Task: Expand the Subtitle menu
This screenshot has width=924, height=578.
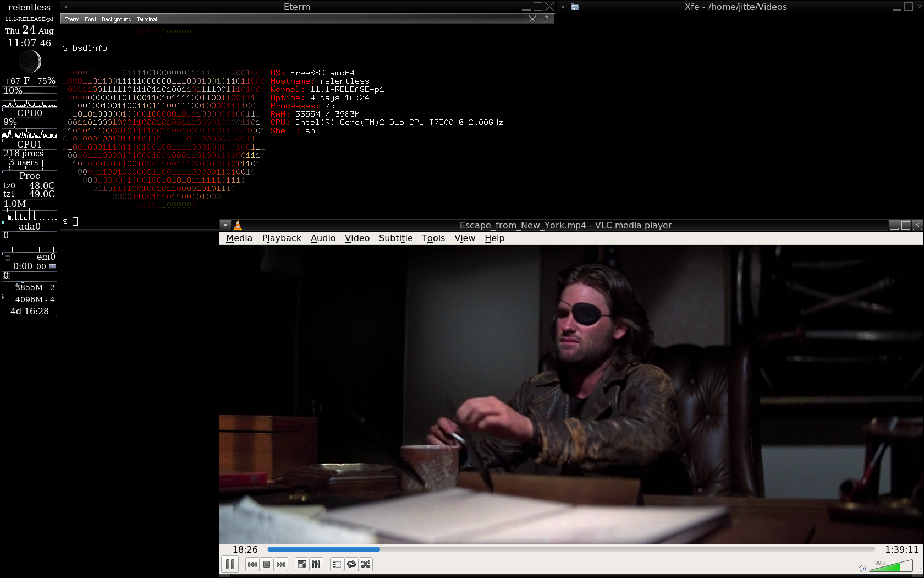Action: (x=395, y=238)
